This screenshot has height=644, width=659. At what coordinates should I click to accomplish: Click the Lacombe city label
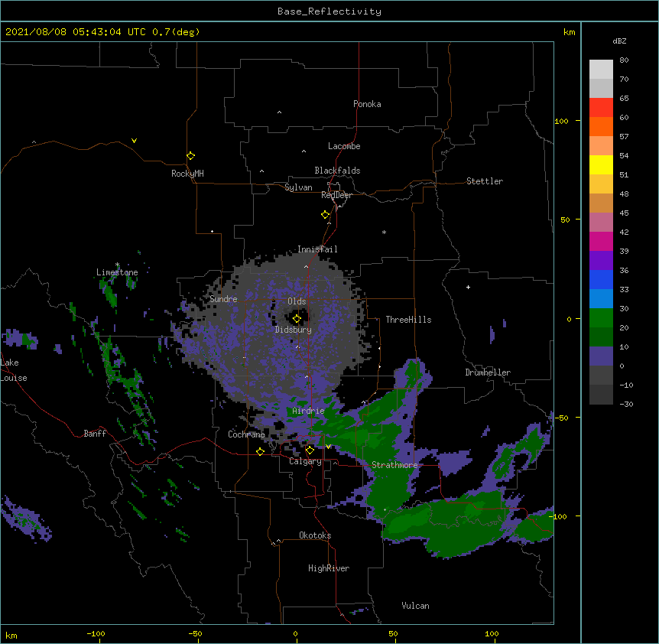click(344, 146)
